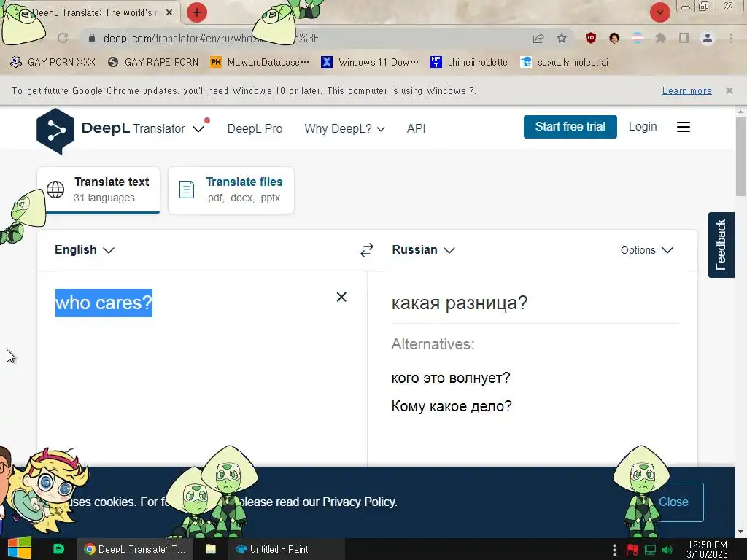Screen dimensions: 747x560
Task: Click the globe icon in Translate text
Action: (x=55, y=190)
